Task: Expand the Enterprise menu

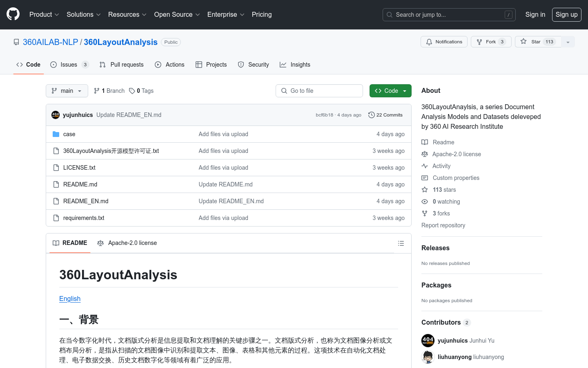Action: coord(226,14)
